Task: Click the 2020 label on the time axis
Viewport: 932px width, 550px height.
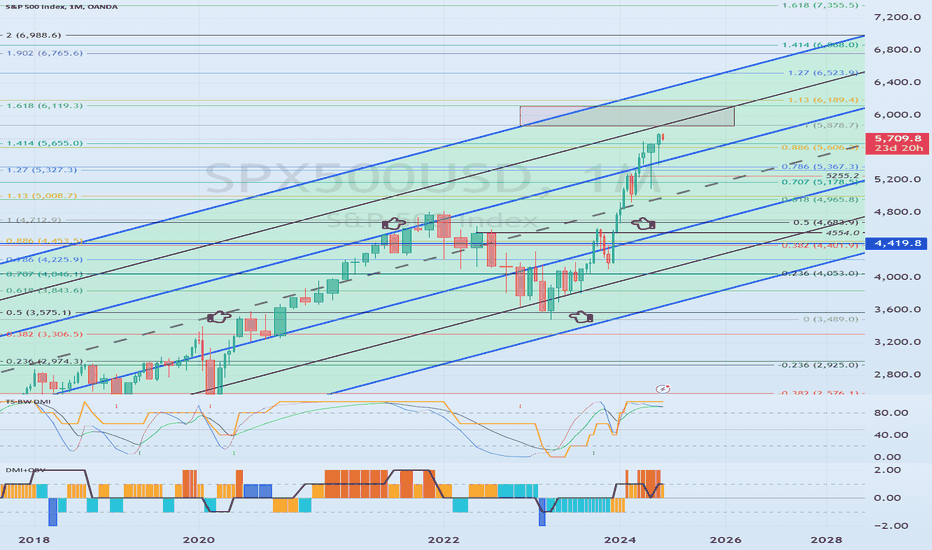Action: 199,540
